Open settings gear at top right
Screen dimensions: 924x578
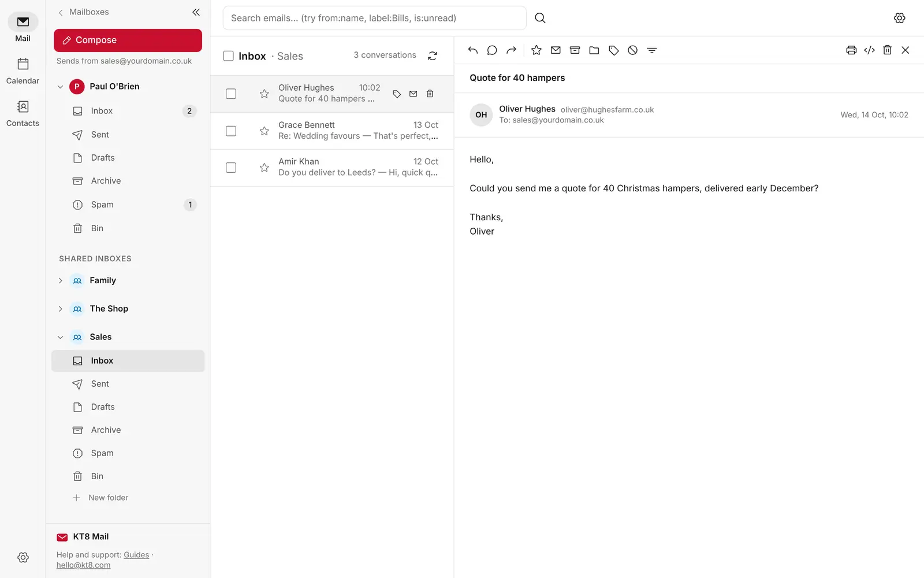coord(900,18)
